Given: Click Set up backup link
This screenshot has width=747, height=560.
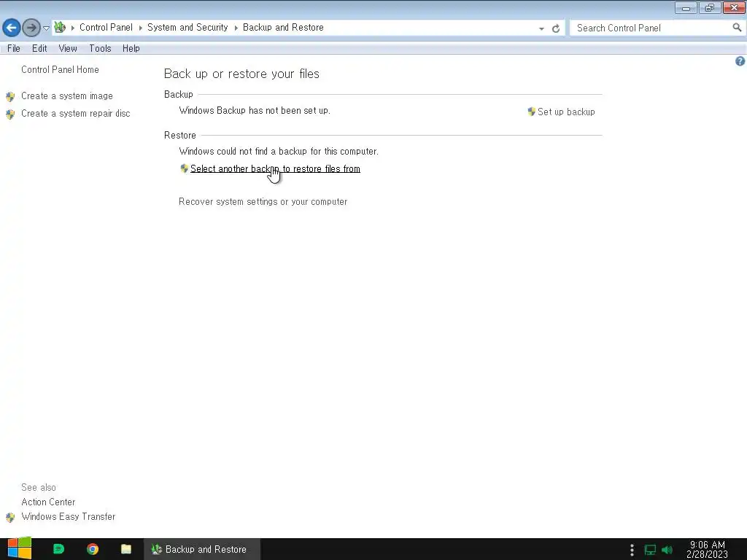Looking at the screenshot, I should click(566, 112).
